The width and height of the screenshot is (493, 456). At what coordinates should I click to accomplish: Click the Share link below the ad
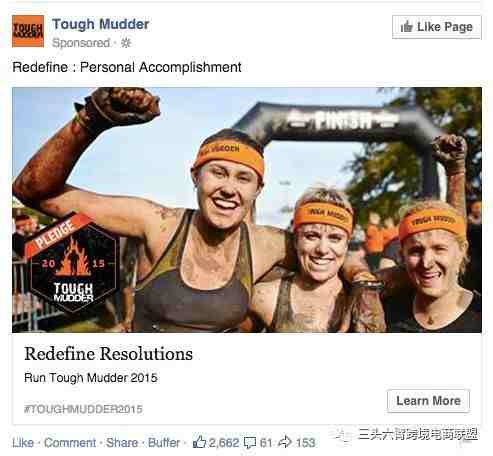pos(122,443)
